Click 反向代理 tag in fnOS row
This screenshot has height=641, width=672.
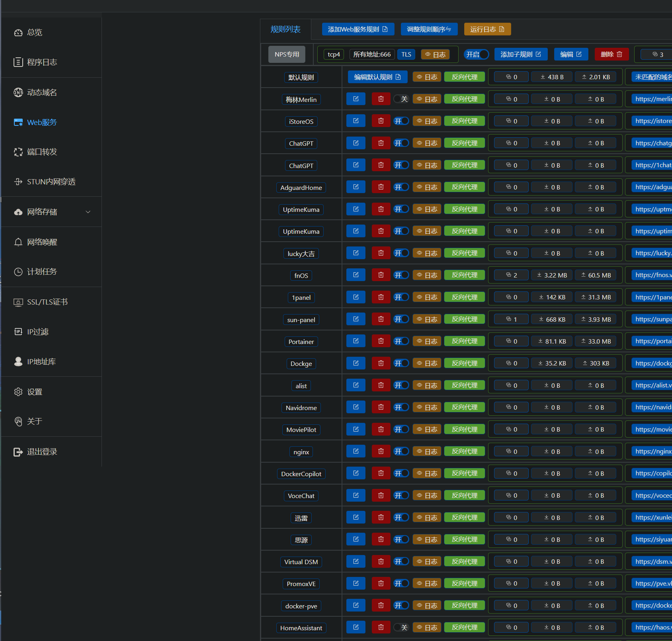tap(465, 275)
